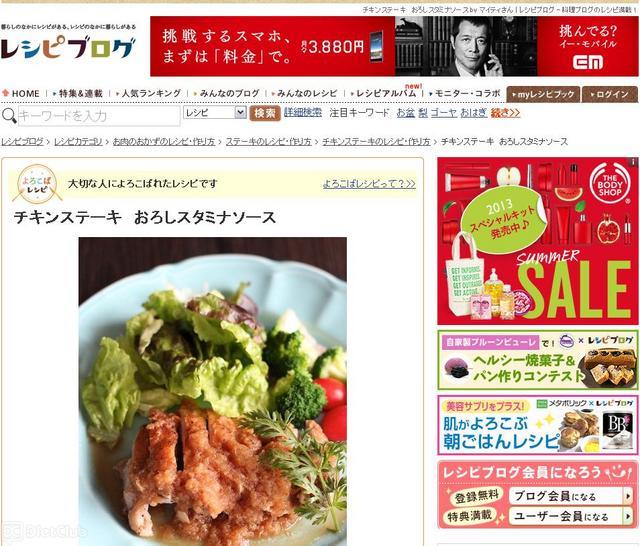Viewport: 640px width, 546px height.
Task: Click the EM e-mobile logo in banner
Action: click(x=587, y=62)
